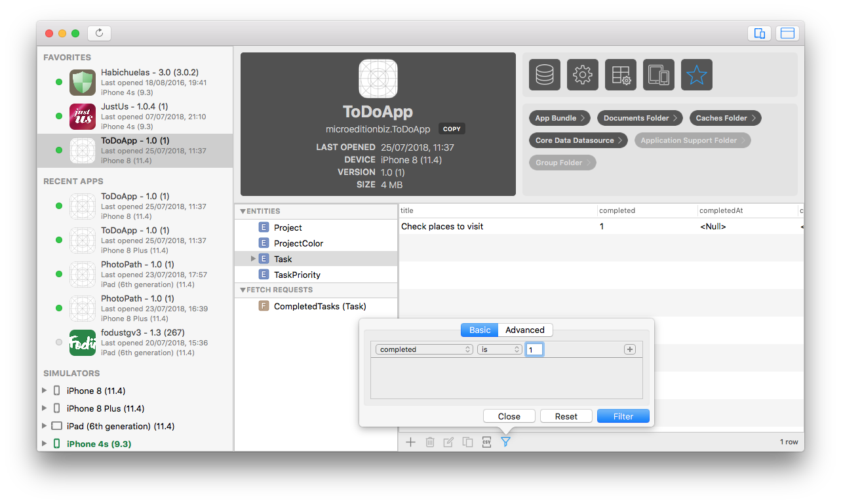Viewport: 841px width, 504px height.
Task: Select the ProjectColor entity
Action: click(298, 243)
